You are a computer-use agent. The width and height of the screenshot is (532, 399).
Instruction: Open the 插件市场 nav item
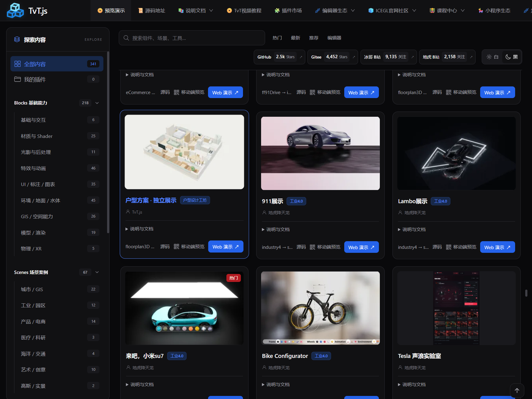(x=288, y=10)
